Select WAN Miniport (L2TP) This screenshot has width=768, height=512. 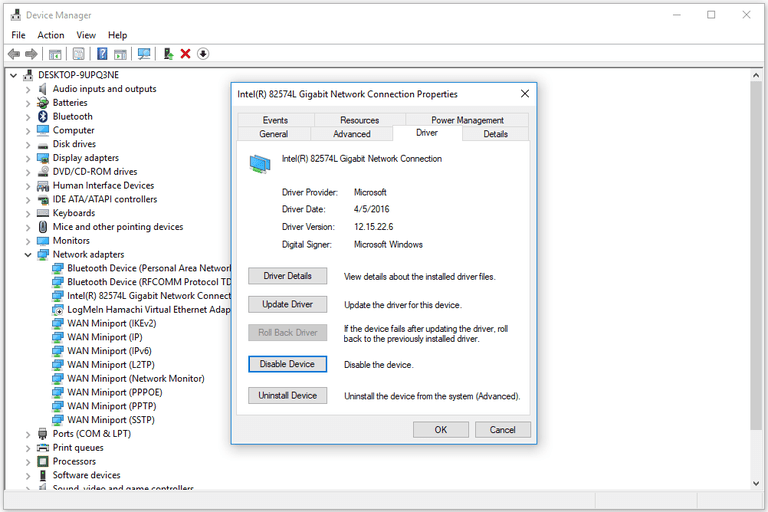click(x=111, y=365)
